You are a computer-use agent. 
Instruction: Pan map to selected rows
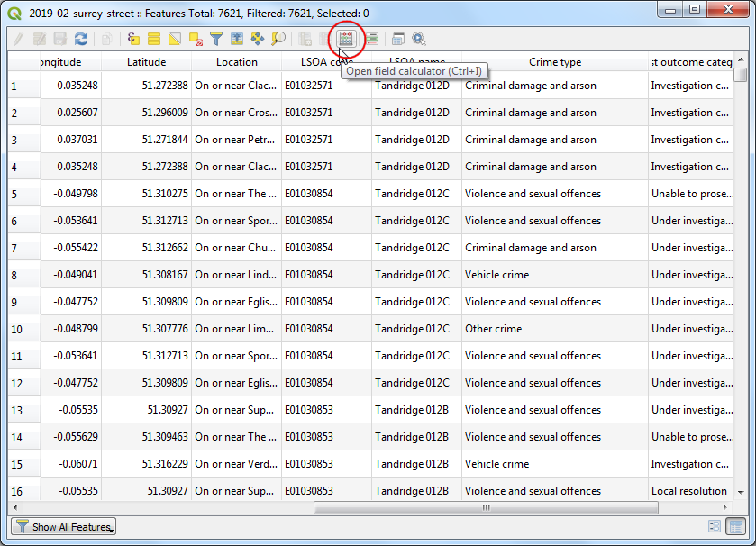(x=258, y=39)
